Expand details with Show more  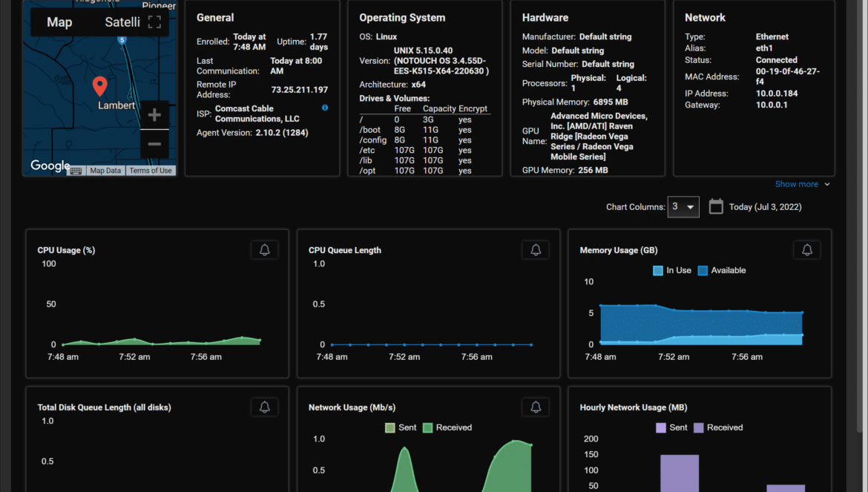(x=802, y=184)
